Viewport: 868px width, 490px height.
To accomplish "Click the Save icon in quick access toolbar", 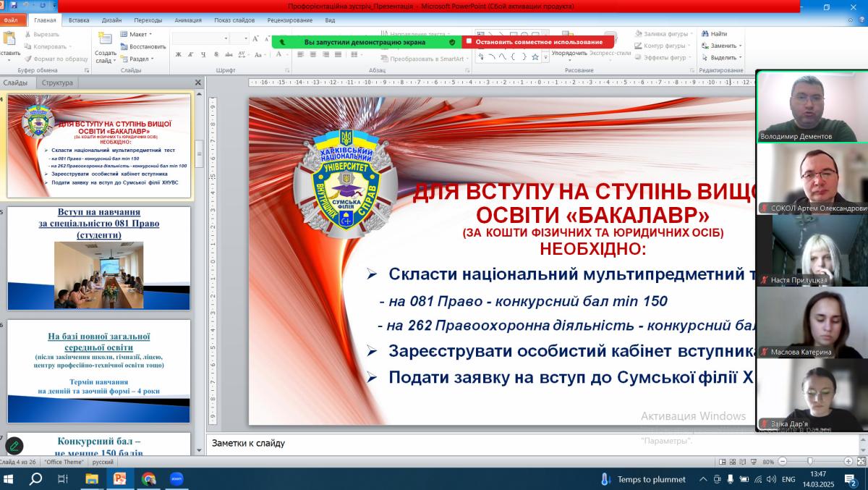I will pyautogui.click(x=16, y=6).
